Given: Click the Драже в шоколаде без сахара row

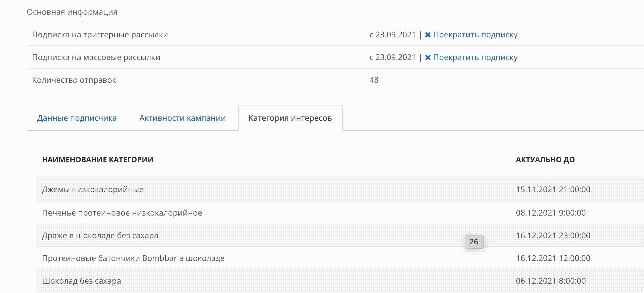Looking at the screenshot, I should click(100, 236).
